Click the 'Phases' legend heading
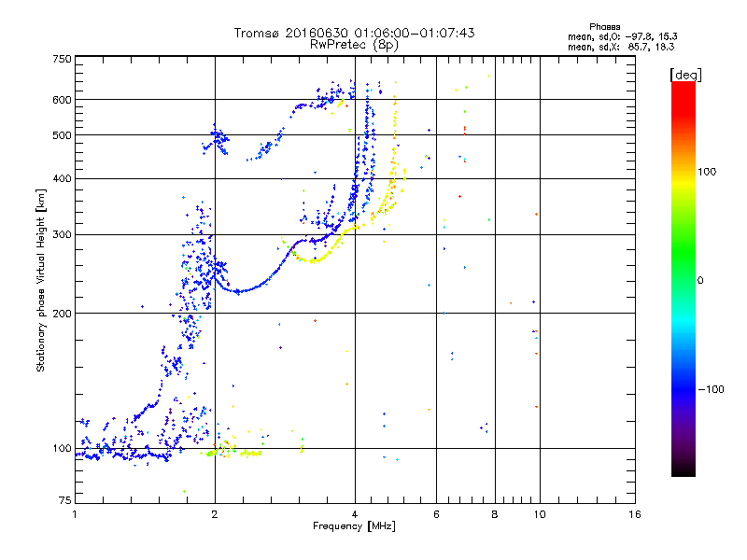The height and width of the screenshot is (560, 747). pyautogui.click(x=604, y=27)
